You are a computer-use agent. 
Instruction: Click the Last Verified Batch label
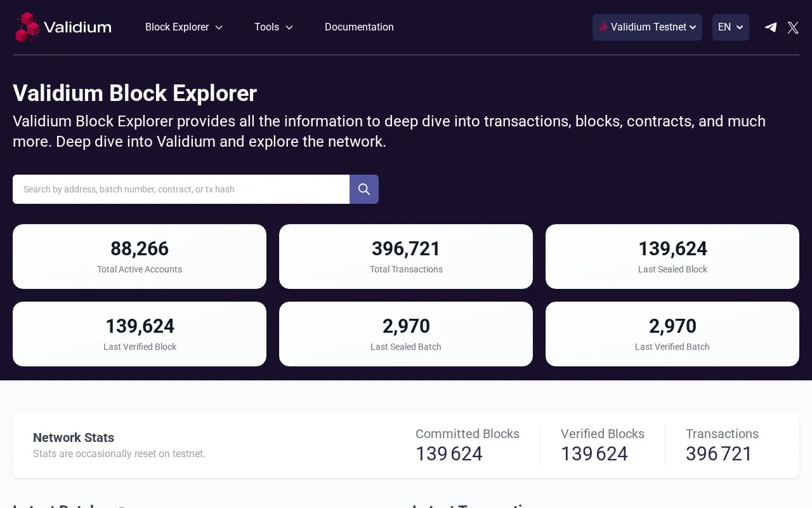(672, 347)
